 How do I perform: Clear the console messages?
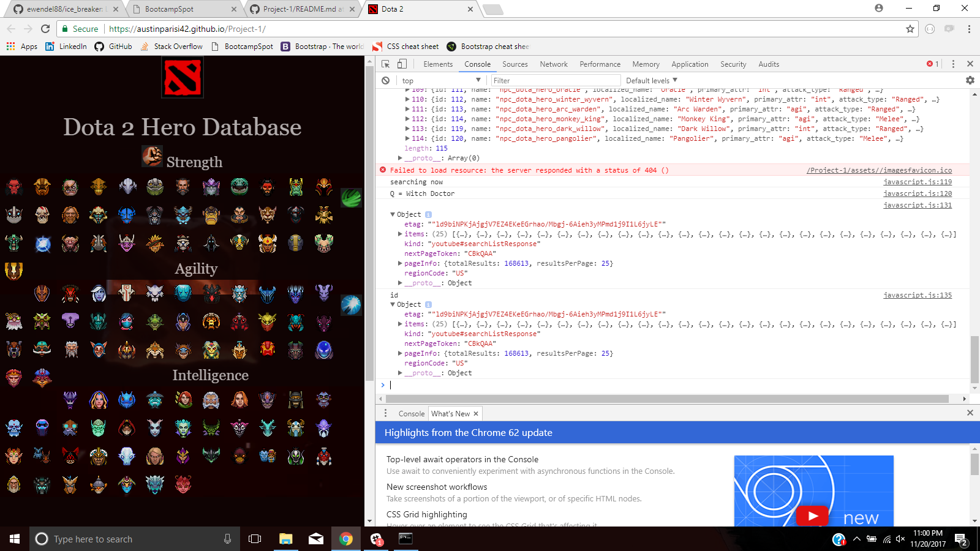coord(386,80)
